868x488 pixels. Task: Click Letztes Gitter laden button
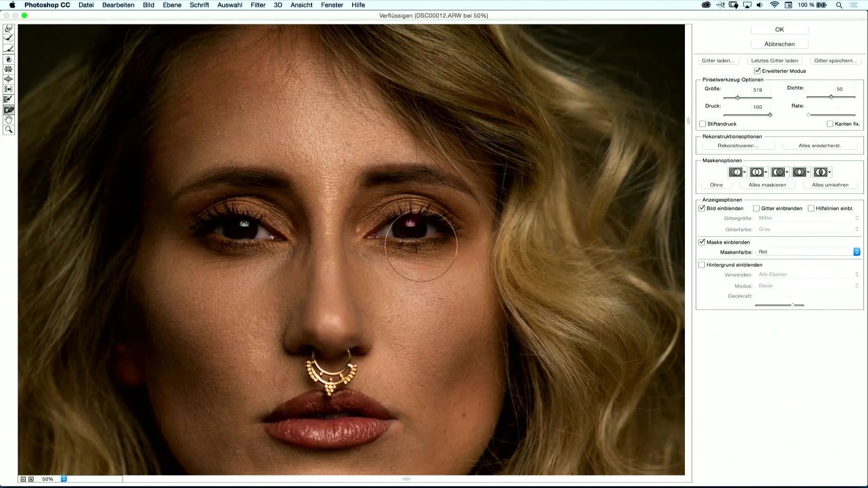point(775,61)
